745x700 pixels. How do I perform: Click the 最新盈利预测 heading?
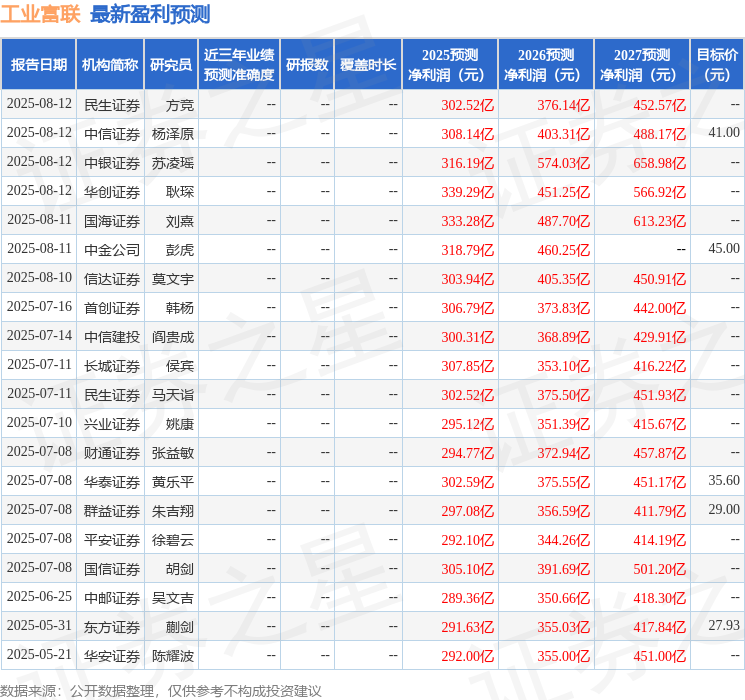pos(150,14)
